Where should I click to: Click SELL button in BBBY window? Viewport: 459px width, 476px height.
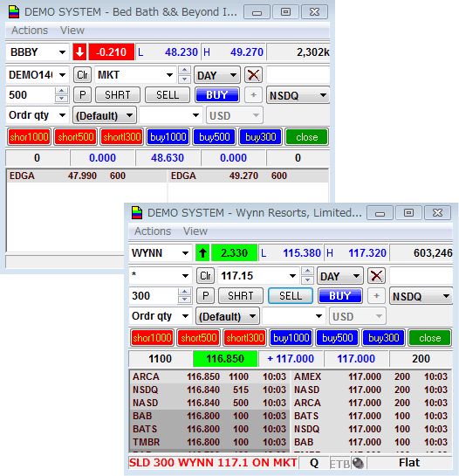(168, 95)
